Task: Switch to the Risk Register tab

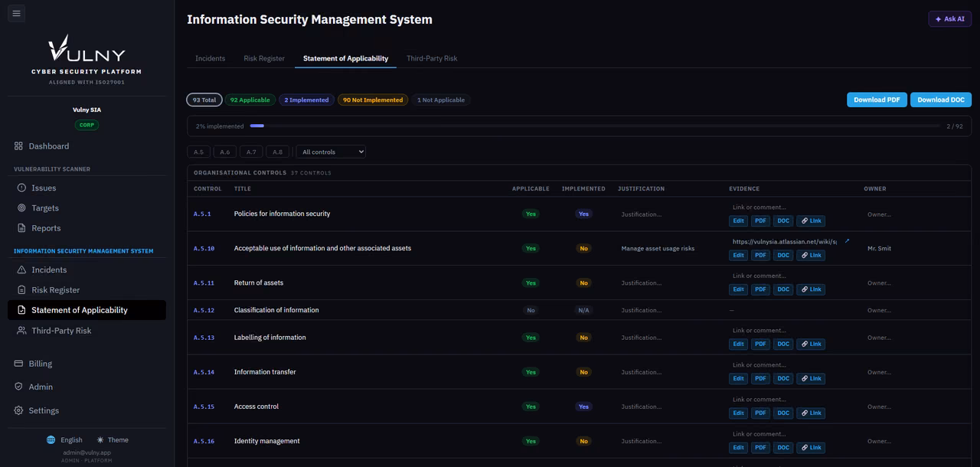Action: coord(264,58)
